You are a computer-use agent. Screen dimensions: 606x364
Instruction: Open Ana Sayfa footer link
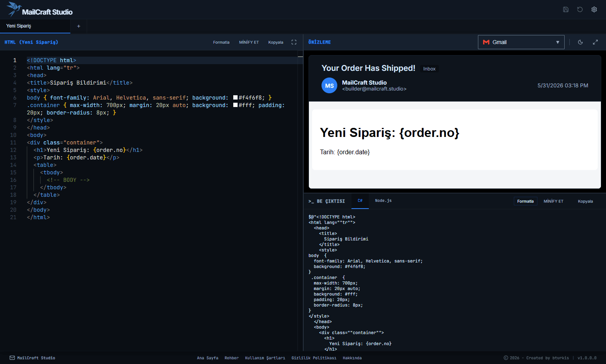click(207, 358)
